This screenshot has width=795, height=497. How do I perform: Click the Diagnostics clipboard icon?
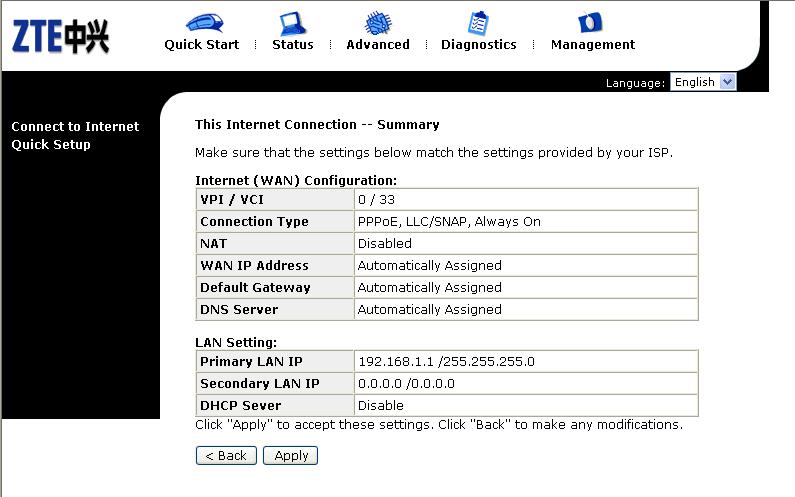pos(478,23)
